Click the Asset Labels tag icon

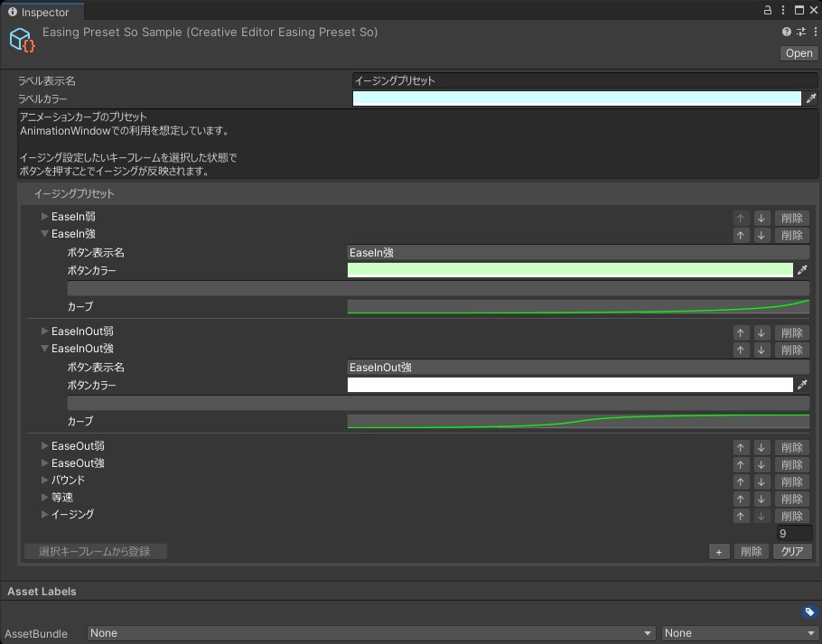(x=808, y=611)
